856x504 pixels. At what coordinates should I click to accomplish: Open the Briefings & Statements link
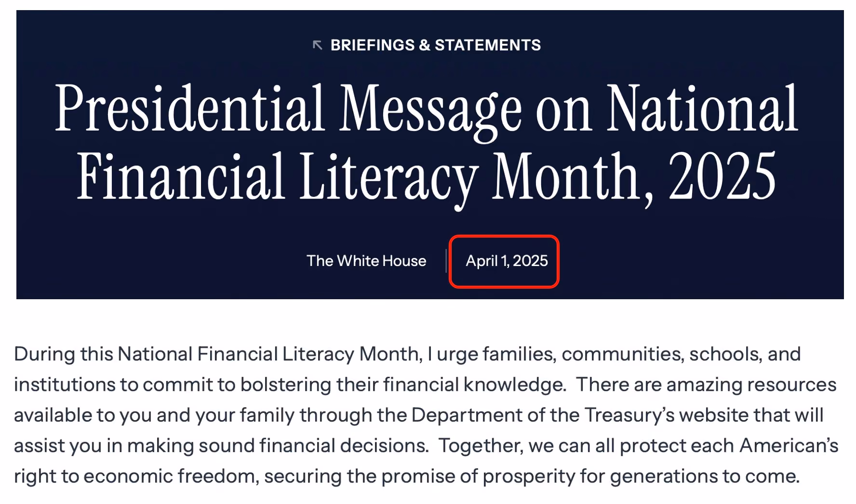(x=435, y=45)
